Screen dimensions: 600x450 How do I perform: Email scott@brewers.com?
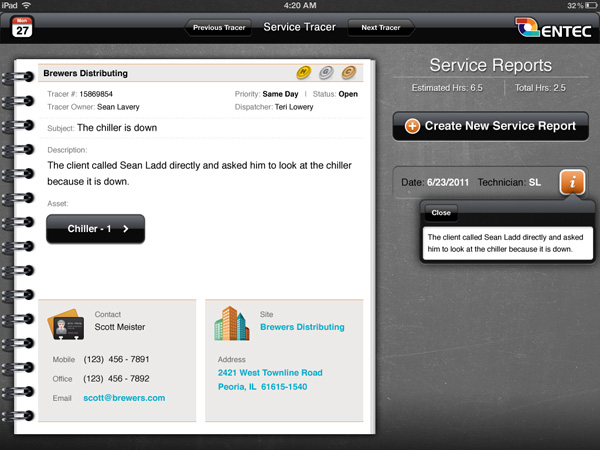124,398
